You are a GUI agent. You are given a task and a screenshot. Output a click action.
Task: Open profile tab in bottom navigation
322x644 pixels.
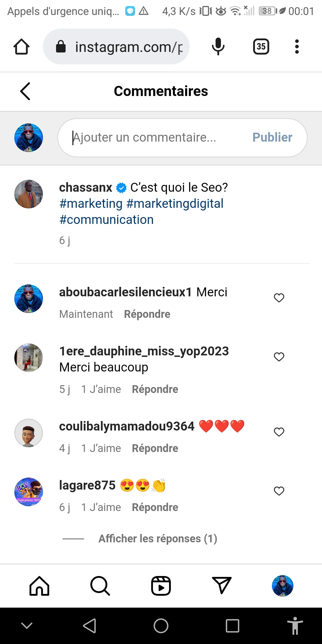283,586
